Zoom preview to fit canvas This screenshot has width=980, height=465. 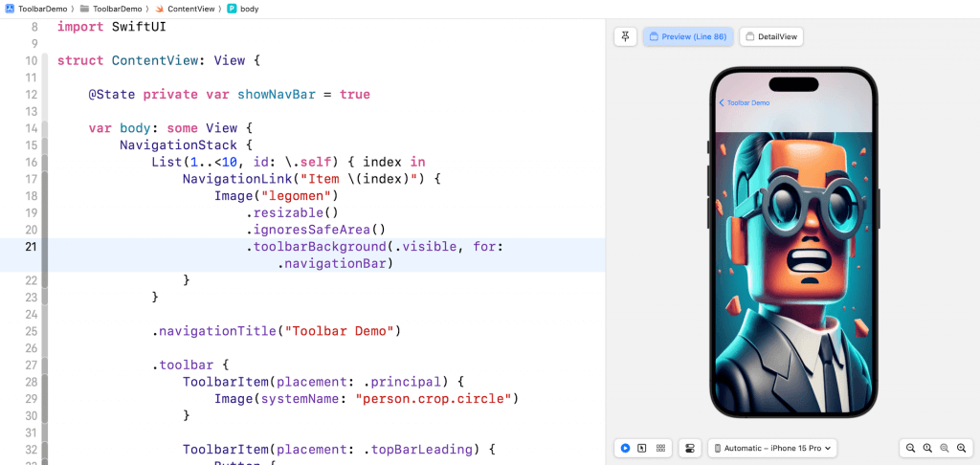945,448
